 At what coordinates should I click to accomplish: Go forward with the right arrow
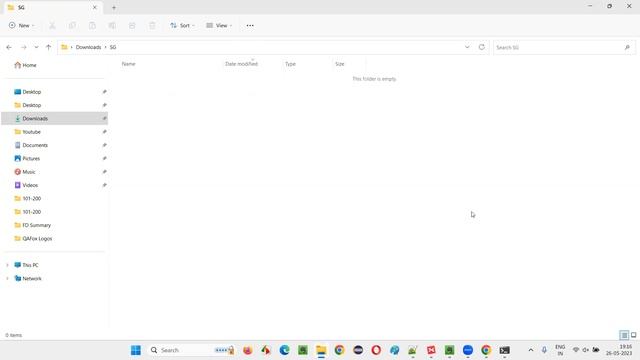[x=24, y=47]
